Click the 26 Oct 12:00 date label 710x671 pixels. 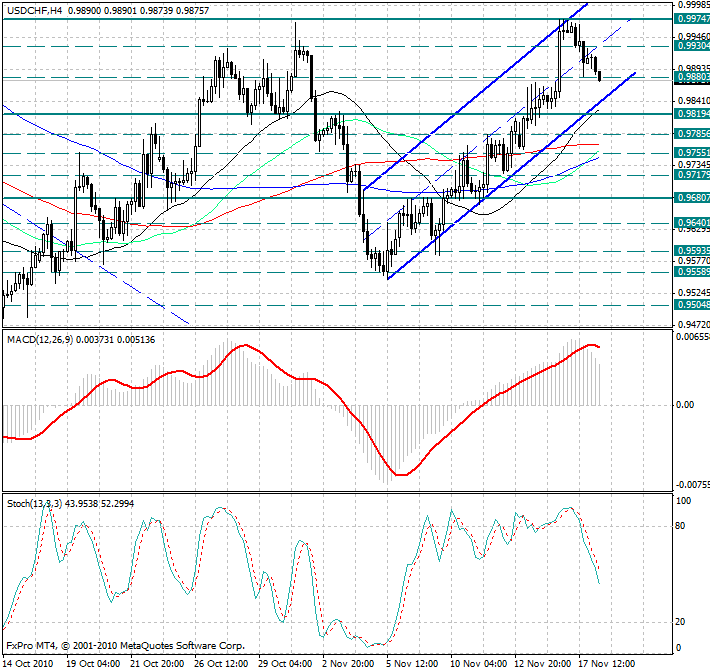221,663
